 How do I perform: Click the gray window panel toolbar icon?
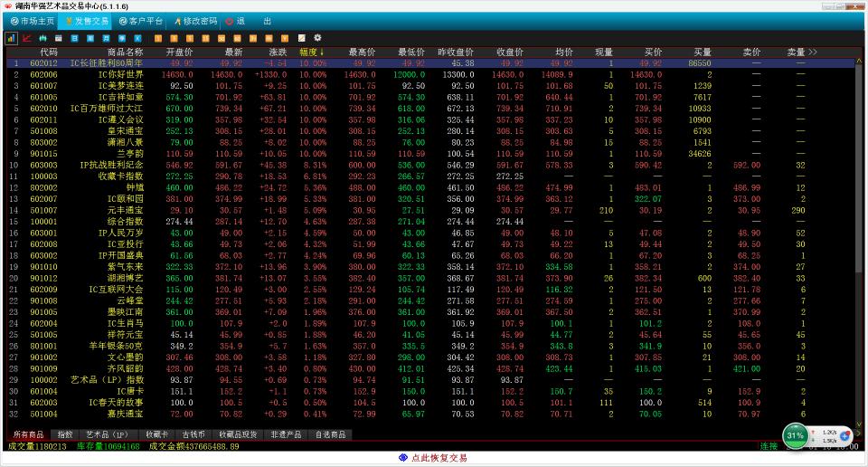pos(59,38)
